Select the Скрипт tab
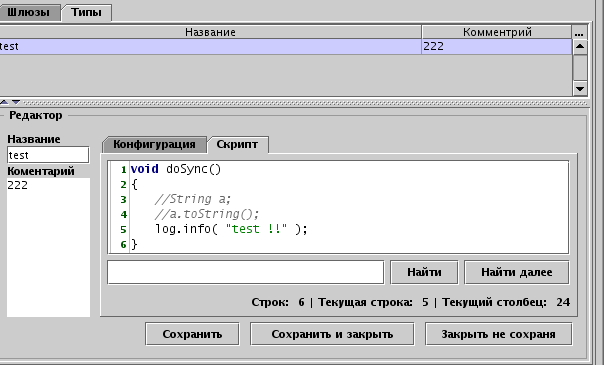This screenshot has height=365, width=604. 237,145
